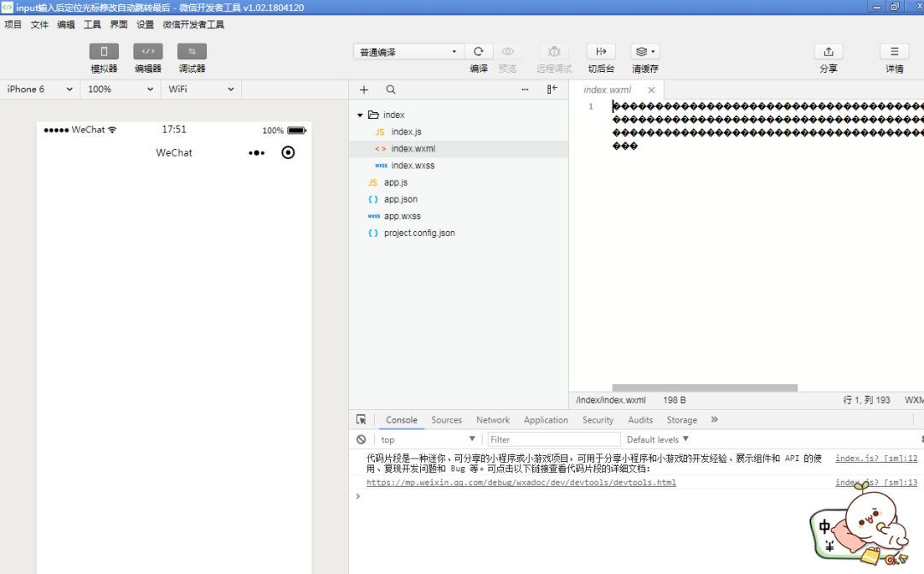924x574 pixels.
Task: Select index.wxml in file tree
Action: point(459,149)
